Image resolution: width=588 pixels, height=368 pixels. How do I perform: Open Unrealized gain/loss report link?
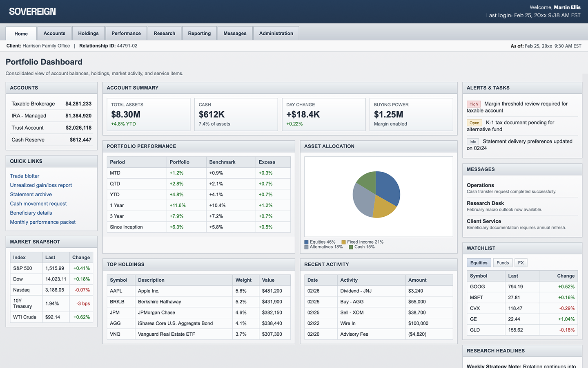41,185
